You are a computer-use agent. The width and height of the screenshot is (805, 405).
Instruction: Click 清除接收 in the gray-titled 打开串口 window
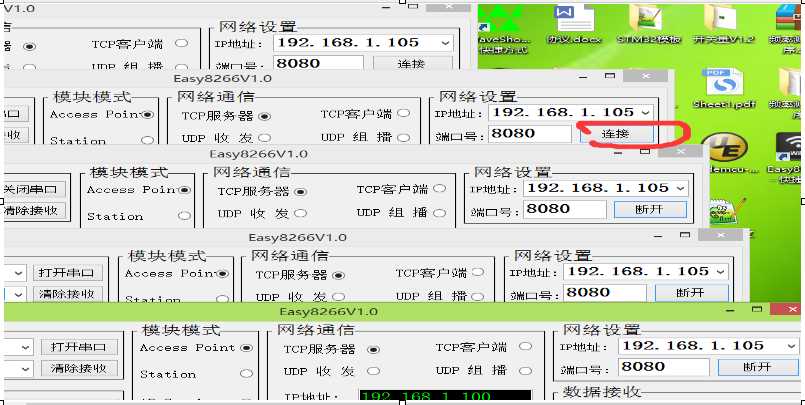(67, 294)
